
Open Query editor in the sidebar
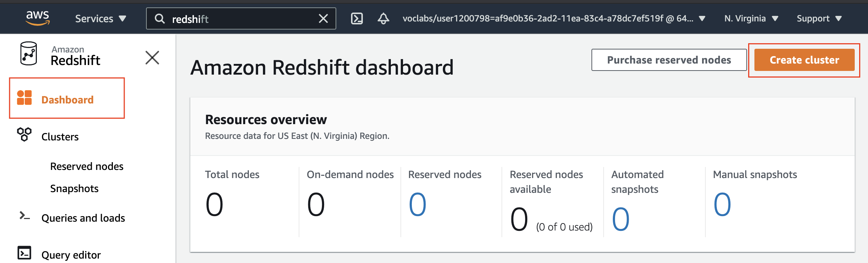(x=71, y=255)
